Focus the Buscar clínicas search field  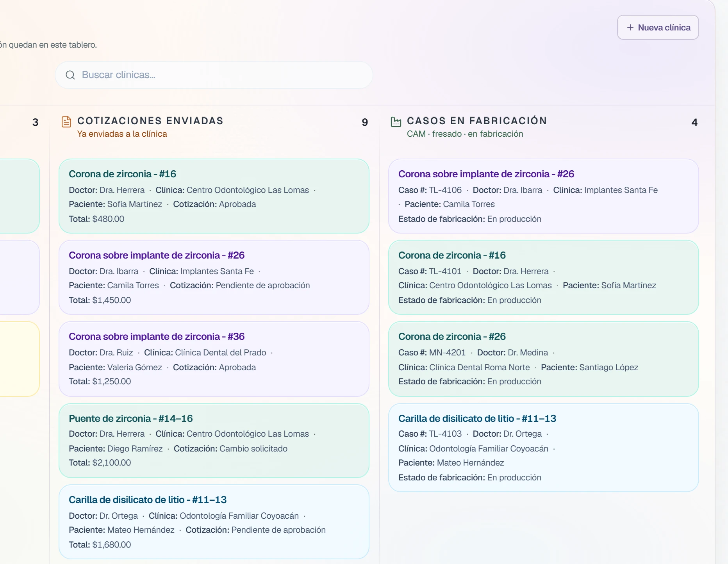point(214,75)
